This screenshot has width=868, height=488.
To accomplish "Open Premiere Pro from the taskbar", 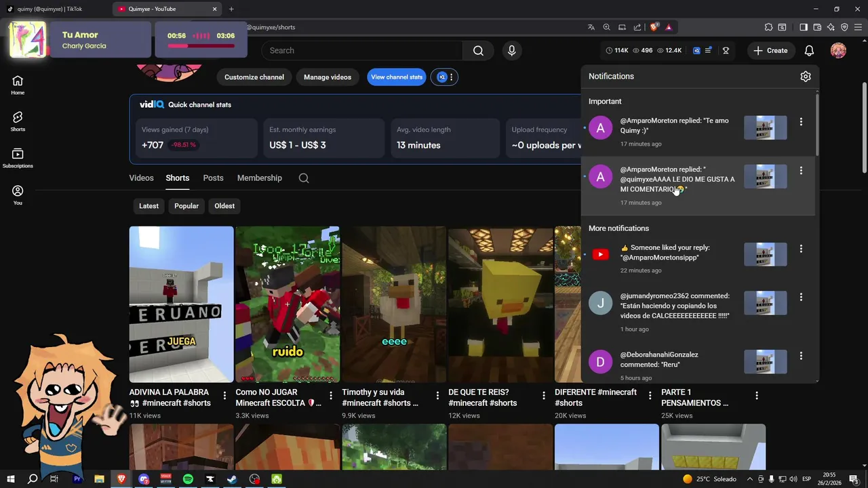I will 77,479.
